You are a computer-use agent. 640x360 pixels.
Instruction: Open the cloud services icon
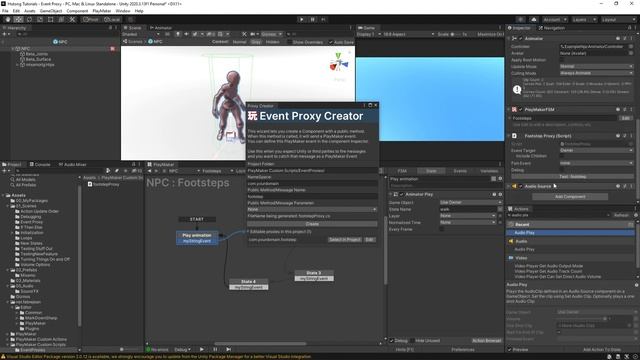[x=534, y=20]
